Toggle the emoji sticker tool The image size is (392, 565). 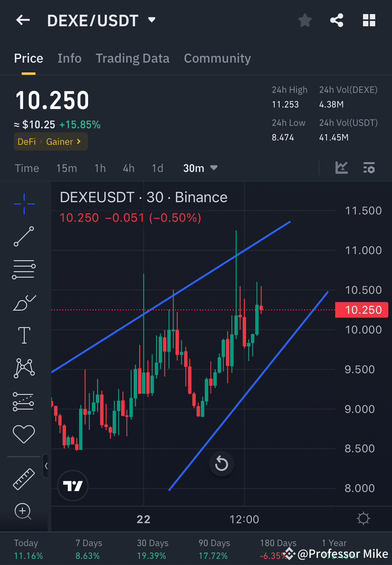point(24,434)
